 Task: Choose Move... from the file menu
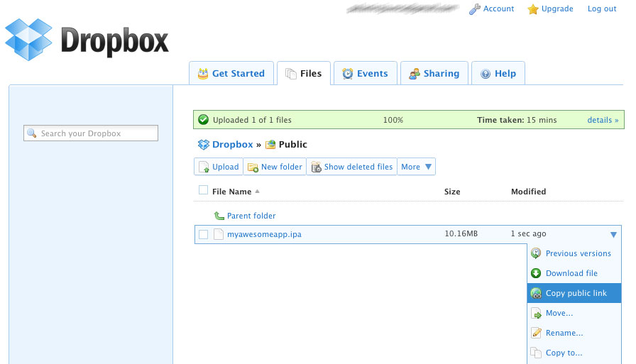pos(574,313)
